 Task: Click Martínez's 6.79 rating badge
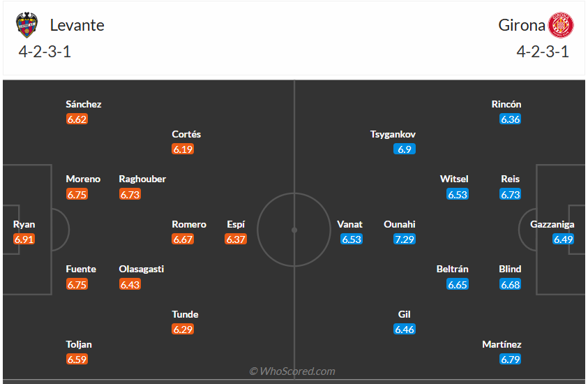coord(511,360)
